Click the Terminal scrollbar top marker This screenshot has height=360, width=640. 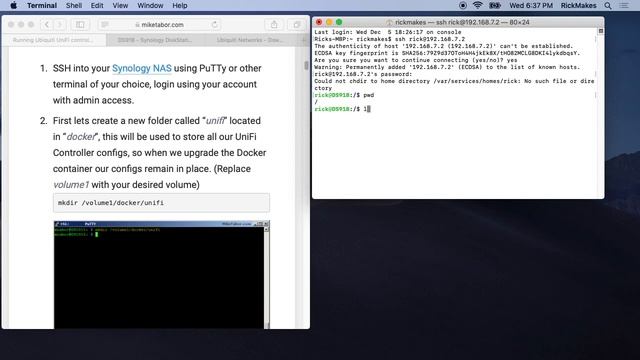pyautogui.click(x=600, y=31)
